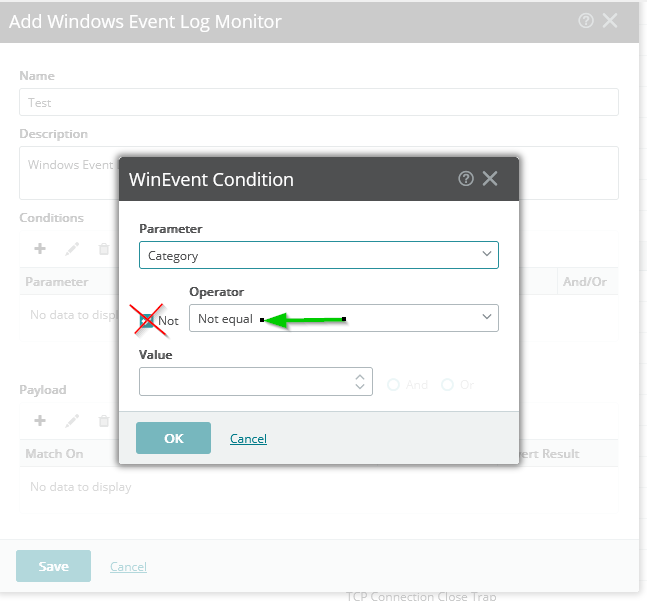Open the Operator dropdown showing Not equal
Image resolution: width=647 pixels, height=601 pixels.
click(344, 318)
